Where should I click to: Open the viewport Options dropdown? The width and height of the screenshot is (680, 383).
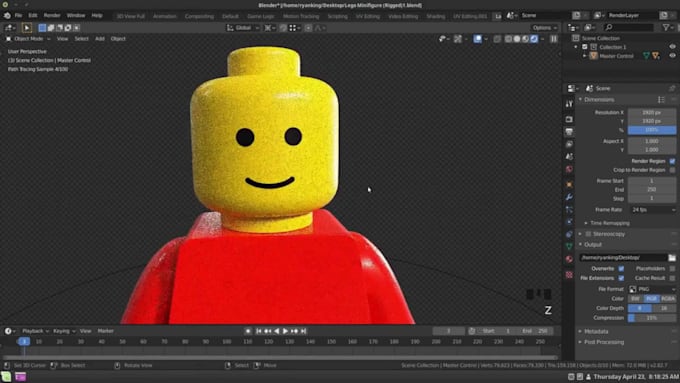click(x=544, y=28)
